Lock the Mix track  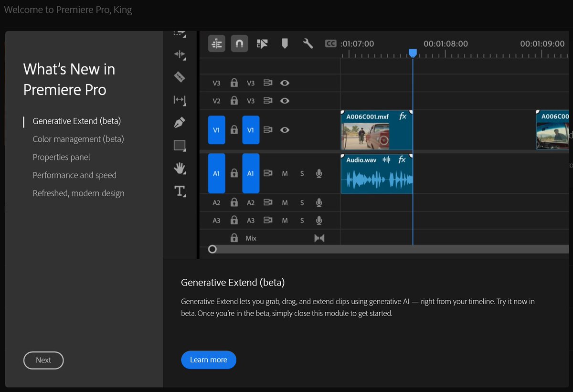click(x=234, y=237)
